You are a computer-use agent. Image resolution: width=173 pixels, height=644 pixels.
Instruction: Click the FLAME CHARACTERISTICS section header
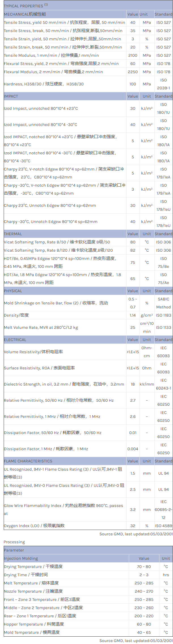28,461
